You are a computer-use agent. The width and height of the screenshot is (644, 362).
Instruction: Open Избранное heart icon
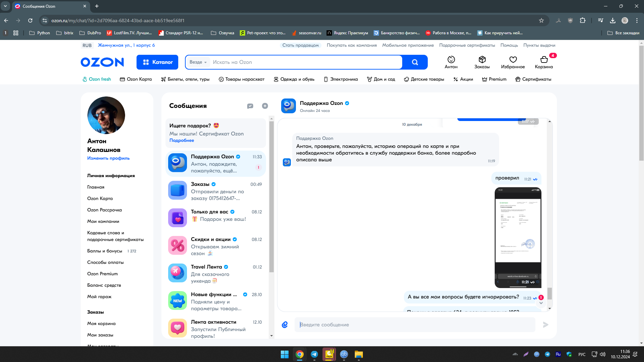[x=513, y=63]
